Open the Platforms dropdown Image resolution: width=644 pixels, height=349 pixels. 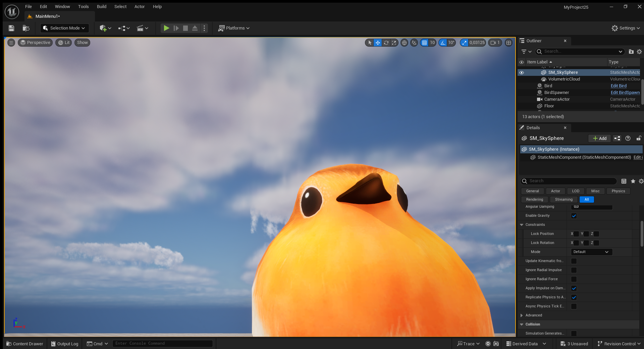tap(234, 28)
